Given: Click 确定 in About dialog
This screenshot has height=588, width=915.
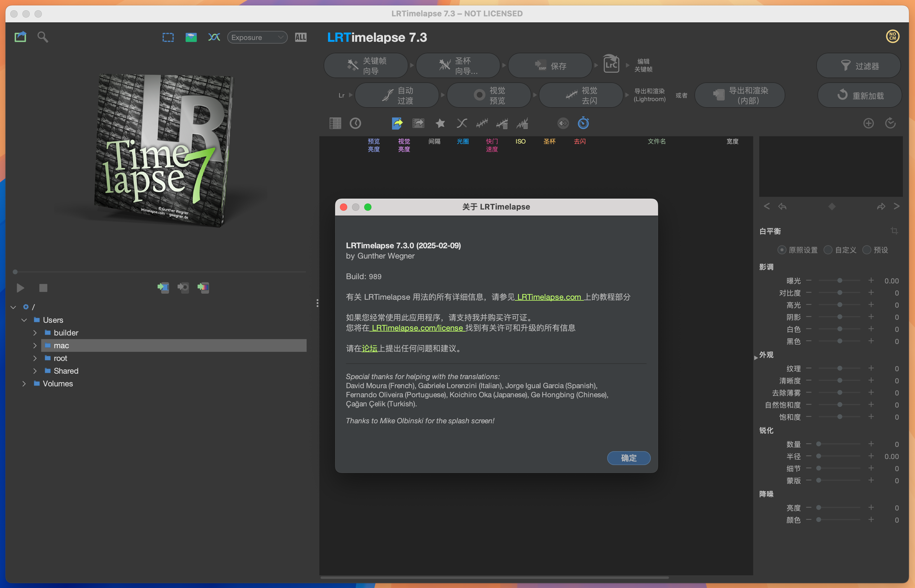Looking at the screenshot, I should pyautogui.click(x=628, y=458).
